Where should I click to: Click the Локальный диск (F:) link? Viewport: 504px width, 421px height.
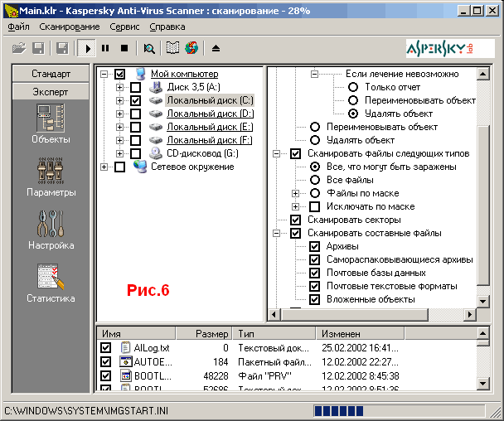point(210,140)
